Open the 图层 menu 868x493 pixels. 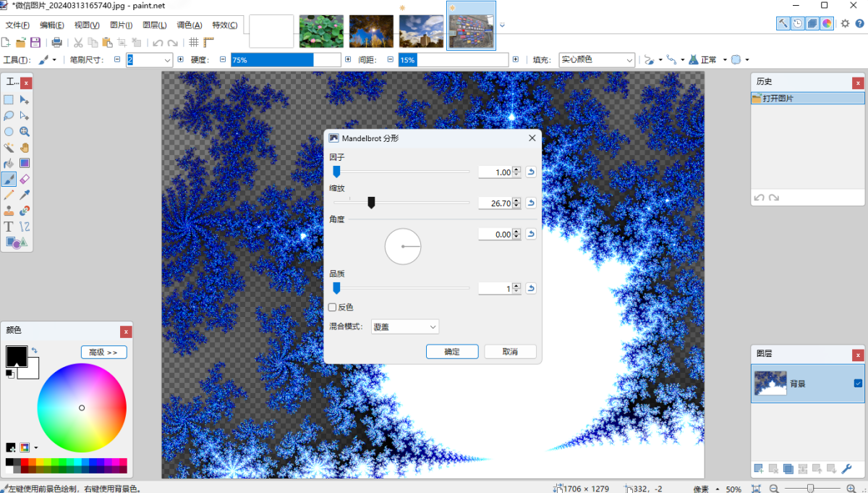154,24
